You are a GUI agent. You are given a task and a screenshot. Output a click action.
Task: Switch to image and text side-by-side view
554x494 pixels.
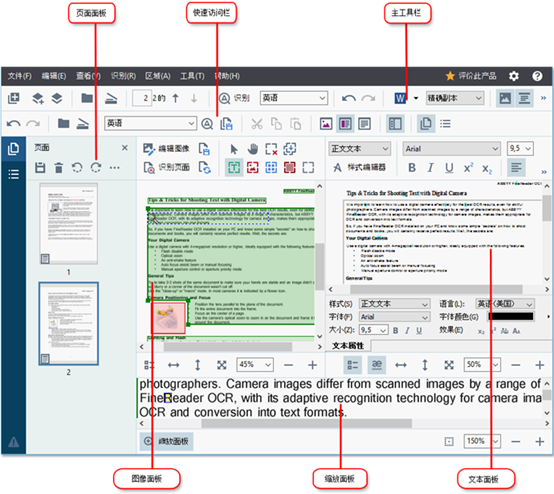click(x=345, y=124)
